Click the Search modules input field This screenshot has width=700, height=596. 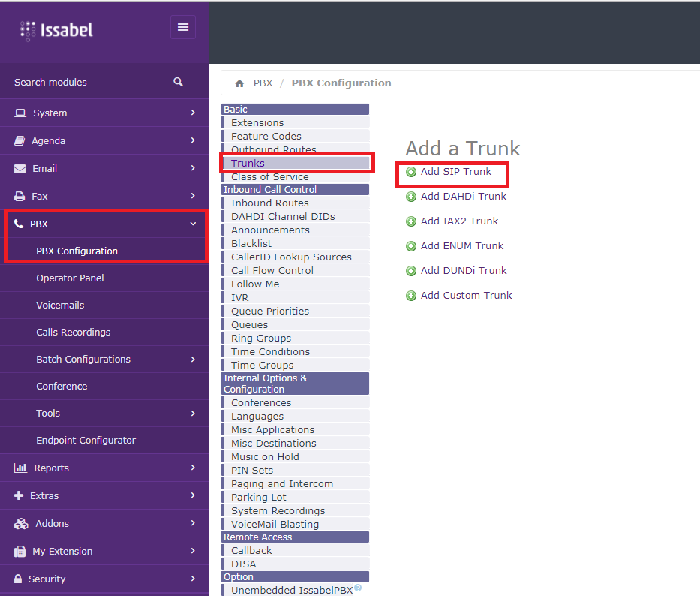(83, 82)
